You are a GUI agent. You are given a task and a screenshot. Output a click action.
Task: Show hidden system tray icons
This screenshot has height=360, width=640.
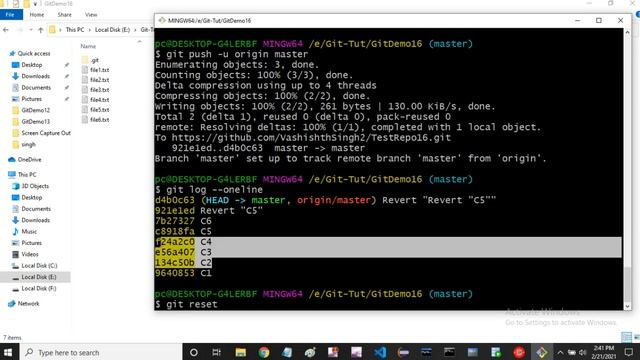coord(560,353)
